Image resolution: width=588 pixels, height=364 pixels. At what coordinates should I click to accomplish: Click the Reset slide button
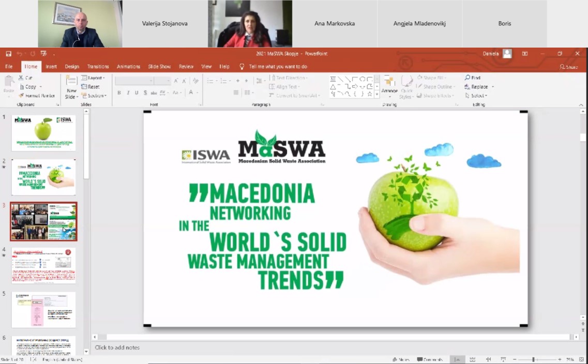pyautogui.click(x=93, y=87)
